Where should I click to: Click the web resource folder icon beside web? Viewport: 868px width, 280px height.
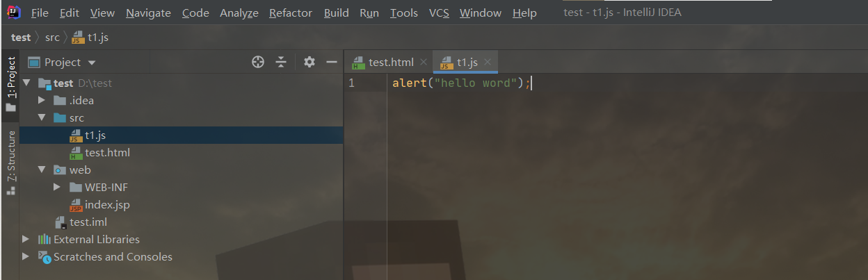60,170
